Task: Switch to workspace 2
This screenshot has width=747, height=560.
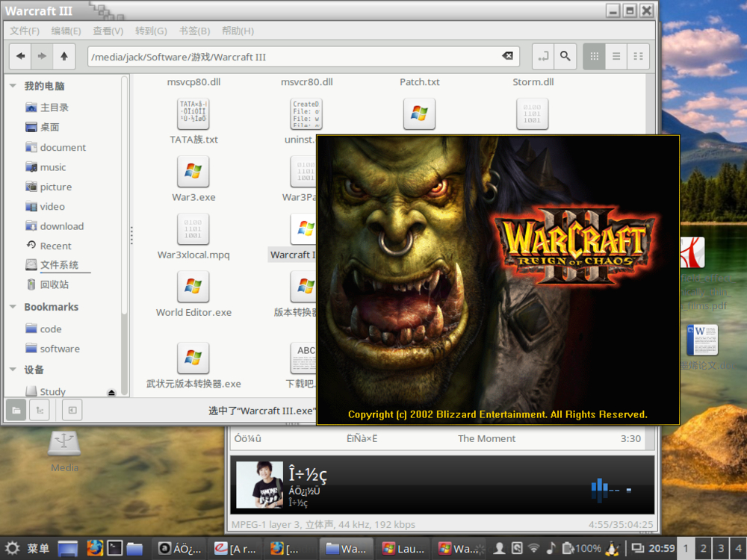Action: pyautogui.click(x=703, y=549)
